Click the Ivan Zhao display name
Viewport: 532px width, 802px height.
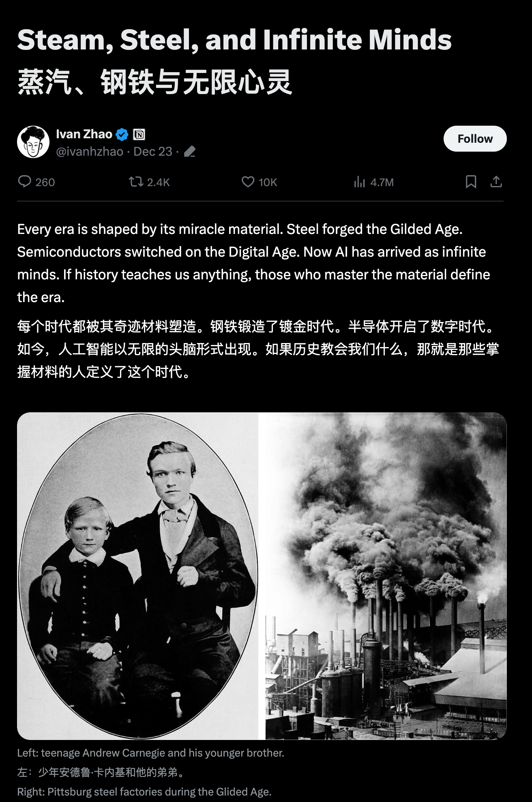pos(84,134)
